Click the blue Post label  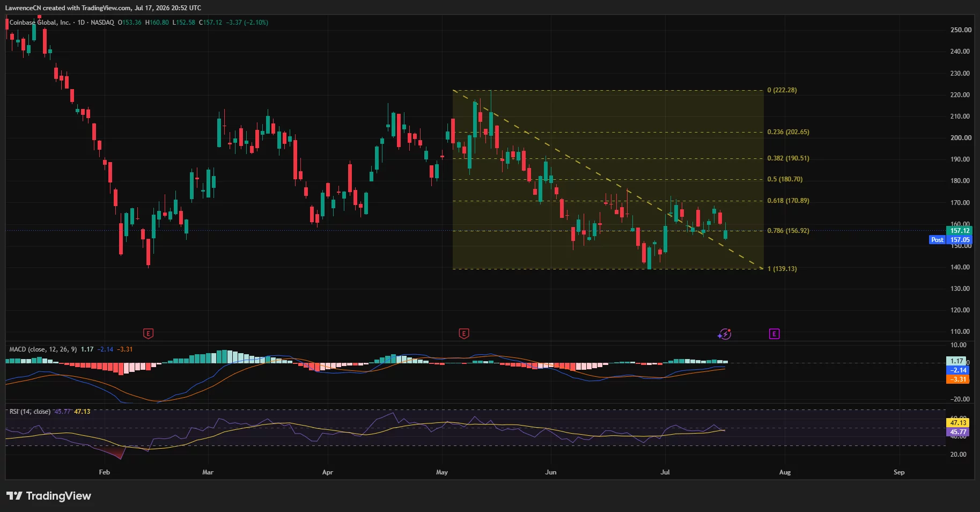pos(937,240)
